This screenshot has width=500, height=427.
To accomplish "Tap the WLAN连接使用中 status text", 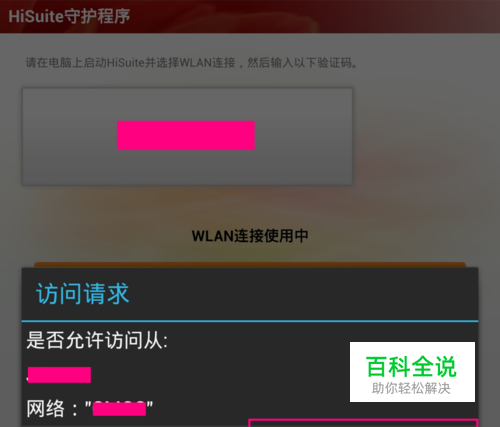I will (x=250, y=236).
